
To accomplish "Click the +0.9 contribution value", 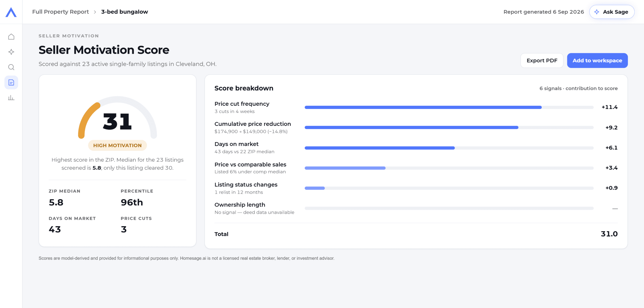I will click(x=611, y=188).
